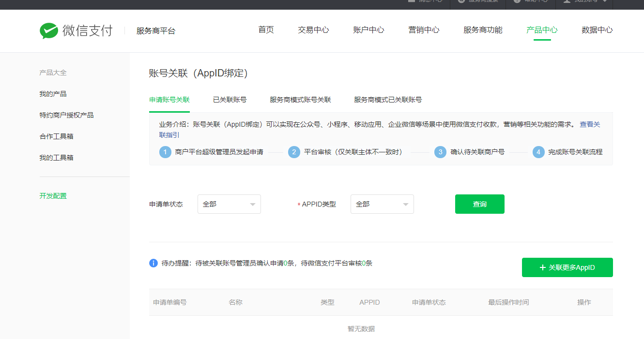Open the 交易中心 menu
Image resolution: width=644 pixels, height=339 pixels.
[x=313, y=30]
